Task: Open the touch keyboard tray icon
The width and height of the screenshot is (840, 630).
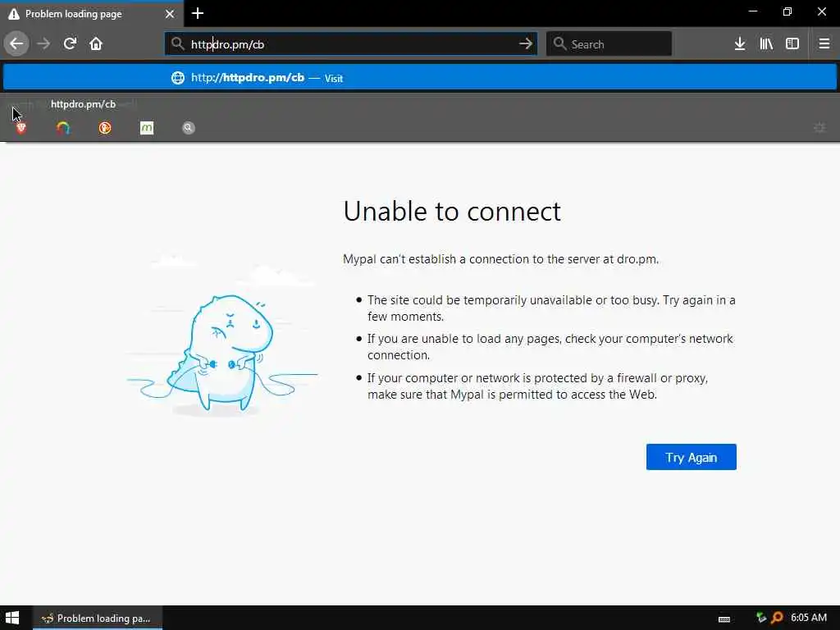Action: point(724,619)
